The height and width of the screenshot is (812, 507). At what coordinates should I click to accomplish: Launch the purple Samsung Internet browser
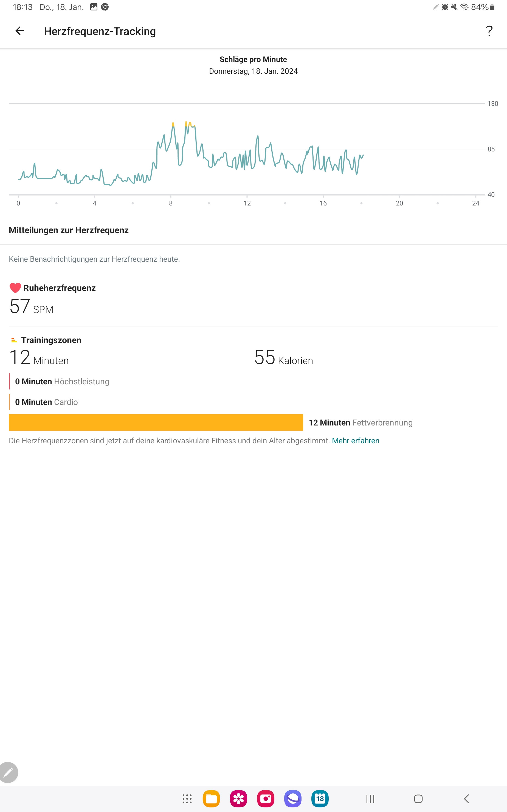tap(293, 799)
